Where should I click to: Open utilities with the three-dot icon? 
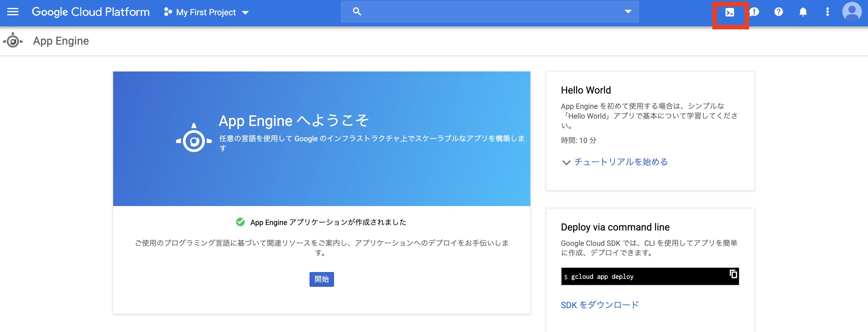click(x=827, y=12)
